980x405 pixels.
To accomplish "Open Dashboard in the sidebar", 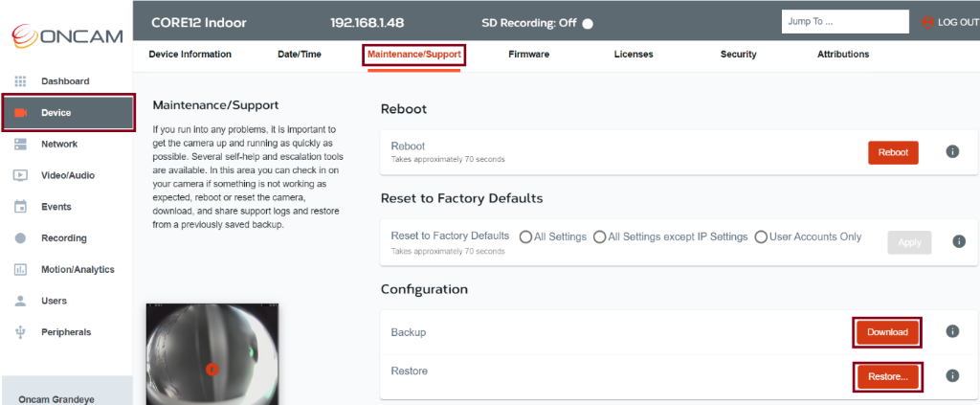I will (x=67, y=81).
